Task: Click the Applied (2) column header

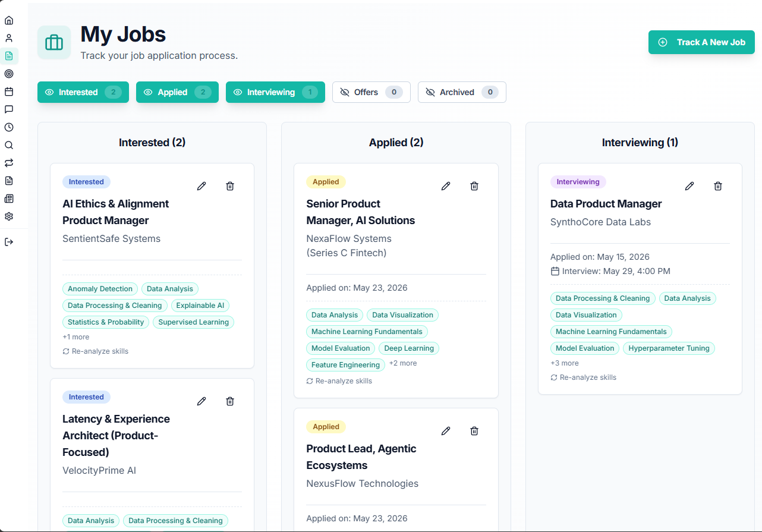Action: click(x=396, y=143)
